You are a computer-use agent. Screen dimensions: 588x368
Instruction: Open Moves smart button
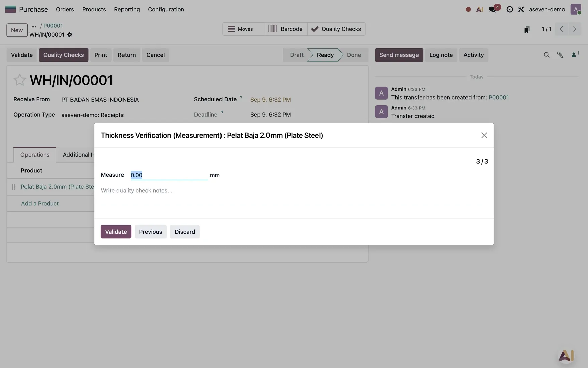[244, 29]
